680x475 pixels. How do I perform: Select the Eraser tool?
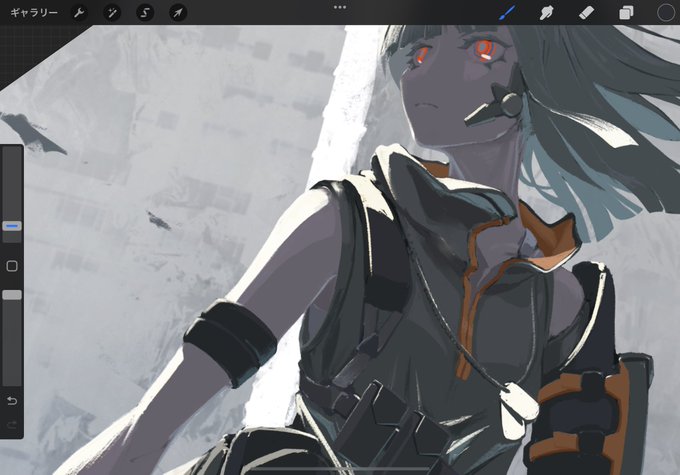586,13
